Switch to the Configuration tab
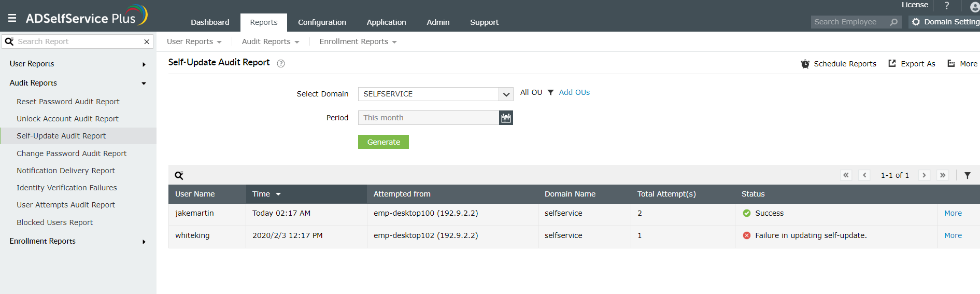 pos(322,22)
